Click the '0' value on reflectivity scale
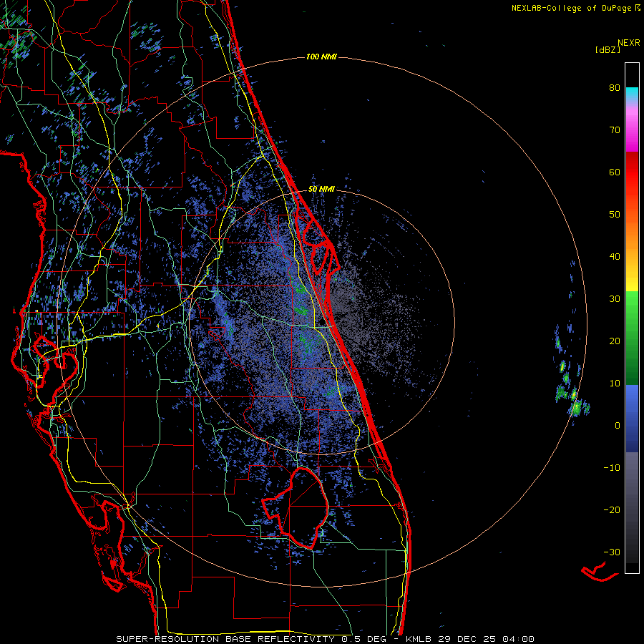Image resolution: width=644 pixels, height=644 pixels. (618, 426)
